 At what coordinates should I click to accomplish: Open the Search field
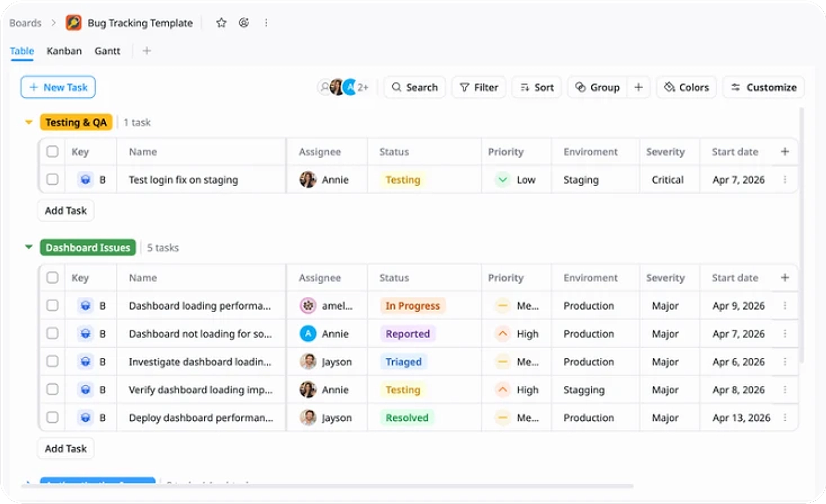[415, 87]
